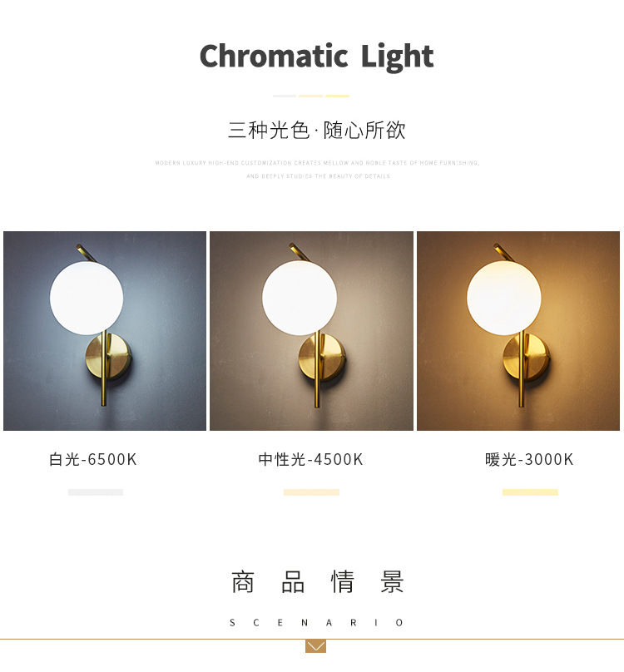This screenshot has width=624, height=672.
Task: Click the 中性光-4500K label
Action: click(x=311, y=459)
